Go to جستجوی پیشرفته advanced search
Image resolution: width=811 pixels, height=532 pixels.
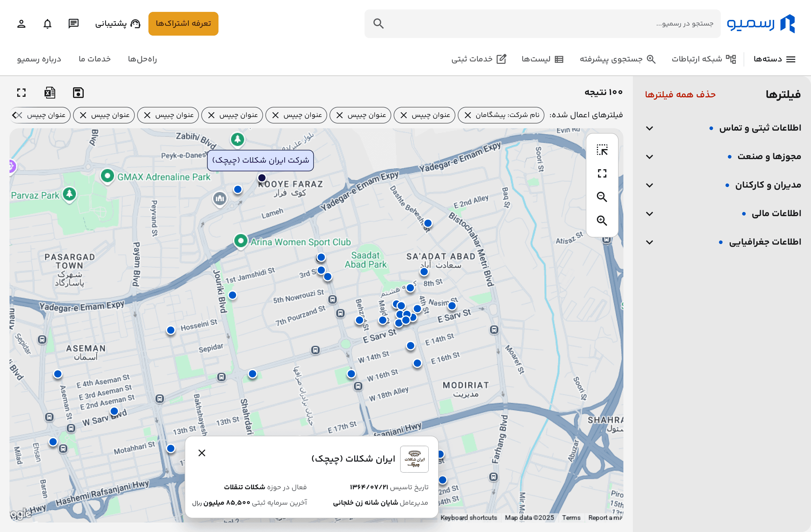[x=617, y=59]
